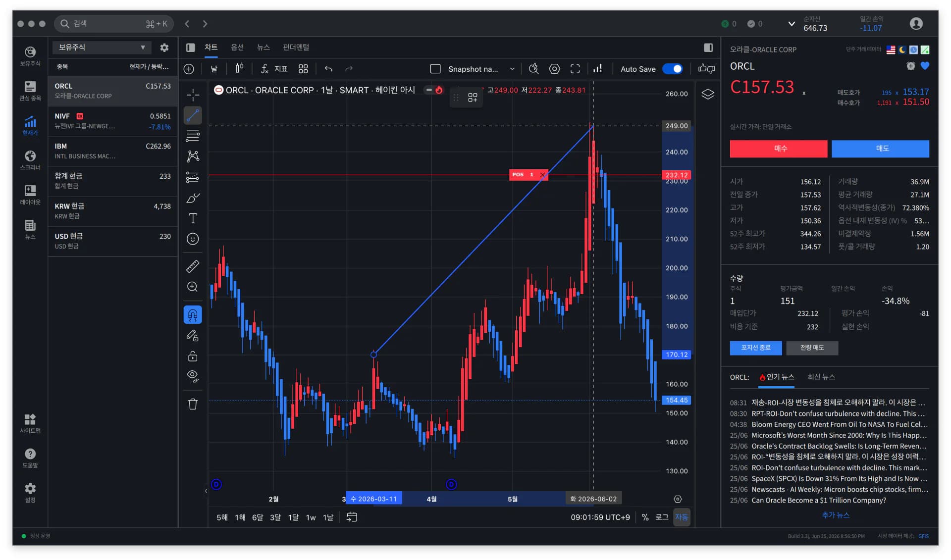The width and height of the screenshot is (951, 560).
Task: Undo the last chart action
Action: click(328, 69)
